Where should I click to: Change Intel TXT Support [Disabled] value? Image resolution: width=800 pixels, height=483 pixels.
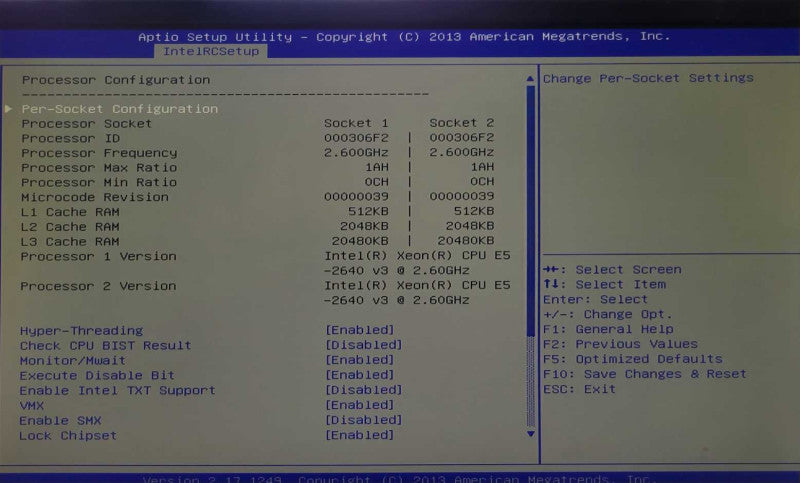pos(364,390)
